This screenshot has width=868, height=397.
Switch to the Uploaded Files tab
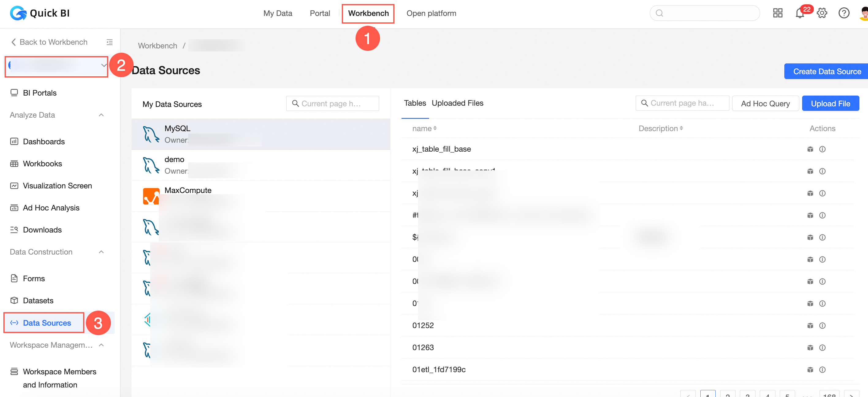pyautogui.click(x=457, y=103)
